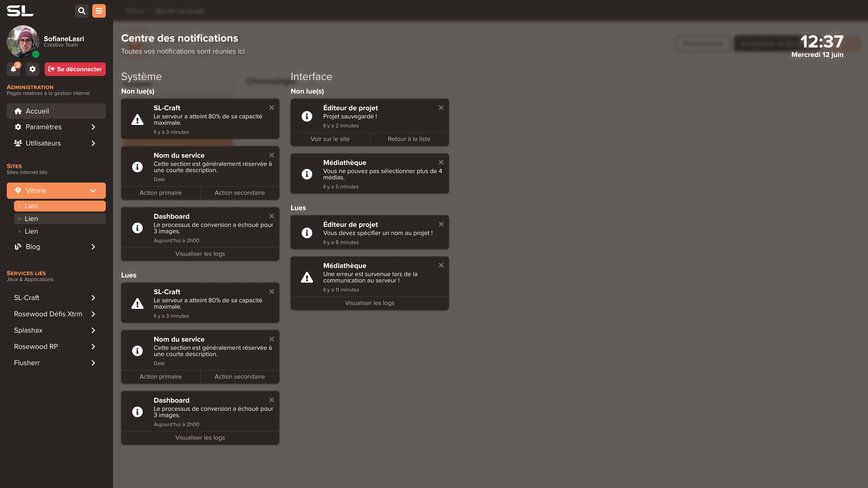Viewport: 868px width, 488px height.
Task: Click the Blog icon in the sidebar
Action: tap(18, 246)
